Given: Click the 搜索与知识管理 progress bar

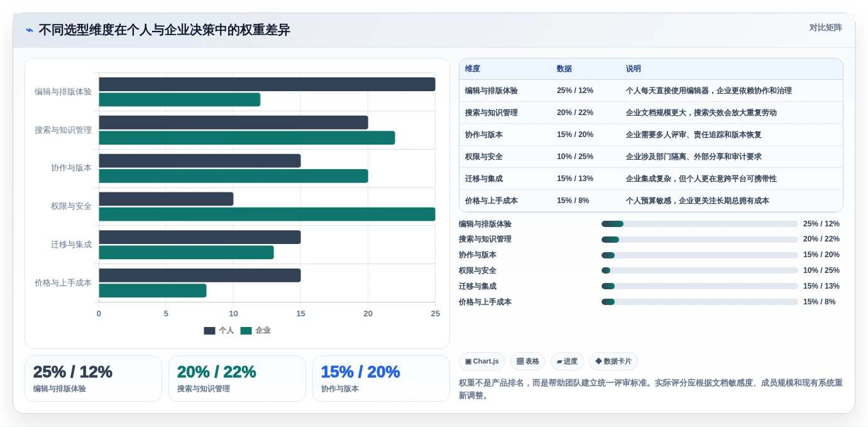Looking at the screenshot, I should point(700,240).
